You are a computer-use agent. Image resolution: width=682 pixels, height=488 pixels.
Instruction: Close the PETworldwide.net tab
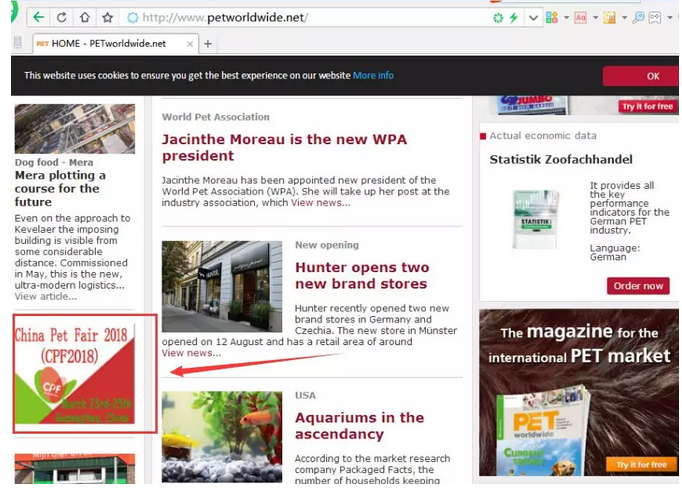point(187,43)
